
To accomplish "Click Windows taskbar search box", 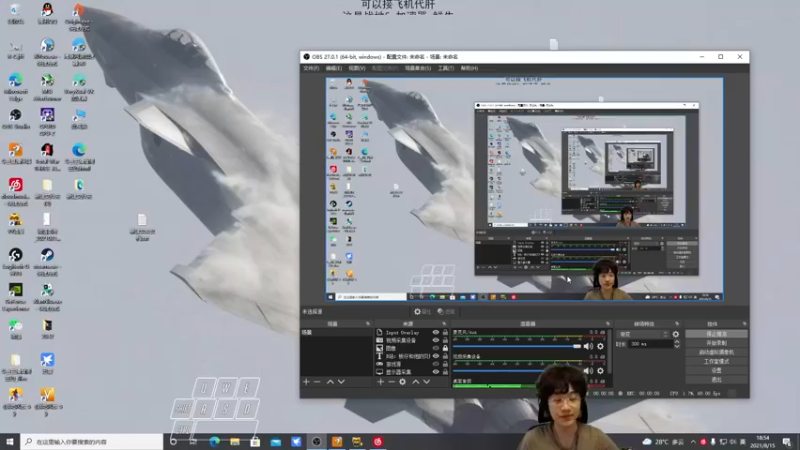I will (92, 442).
